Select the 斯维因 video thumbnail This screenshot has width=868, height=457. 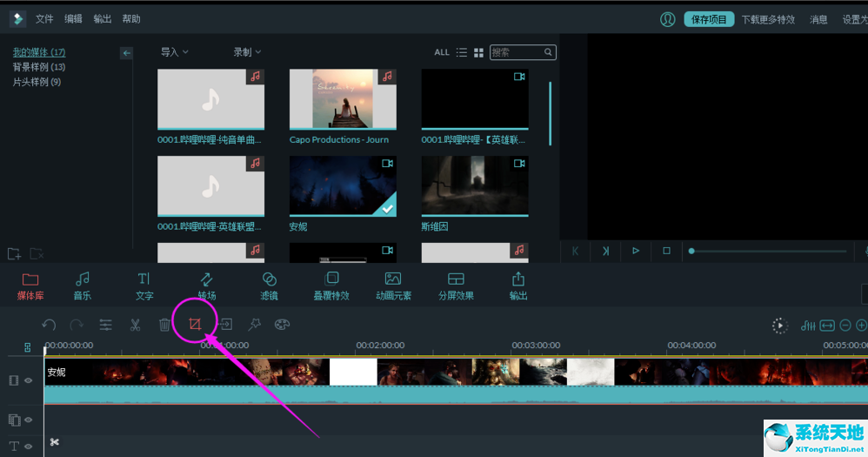point(475,186)
